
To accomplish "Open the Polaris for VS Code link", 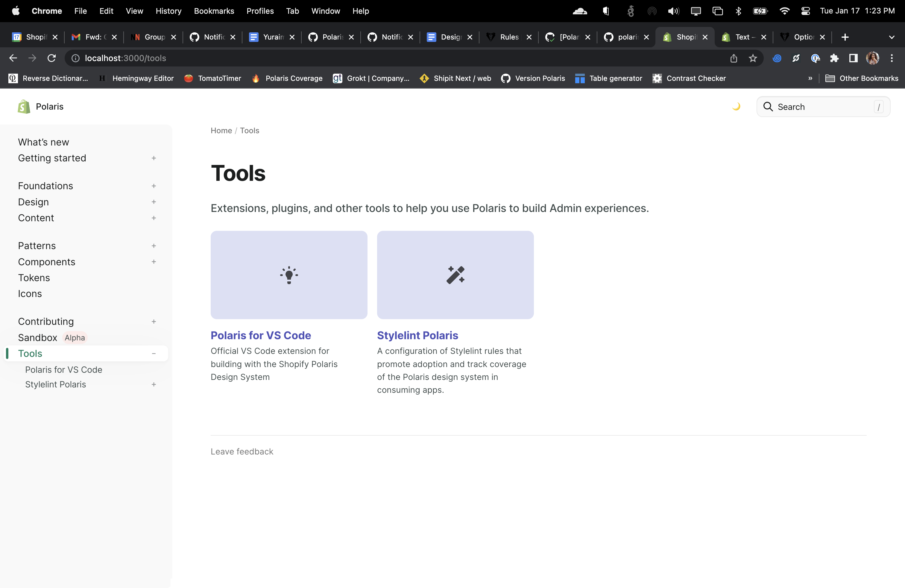I will 260,335.
